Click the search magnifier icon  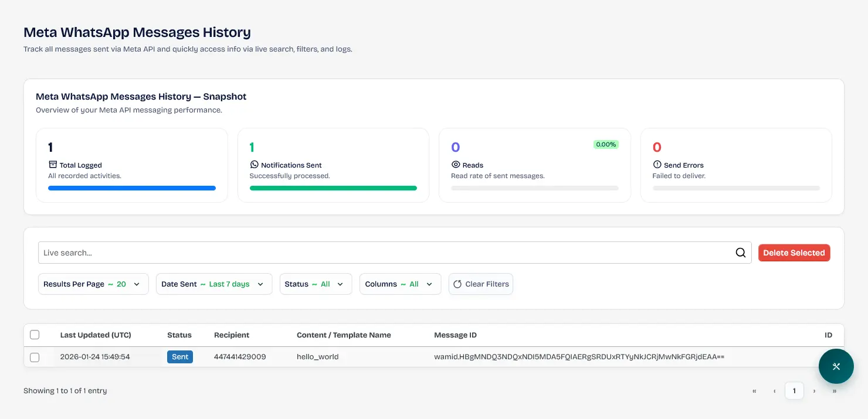coord(741,253)
